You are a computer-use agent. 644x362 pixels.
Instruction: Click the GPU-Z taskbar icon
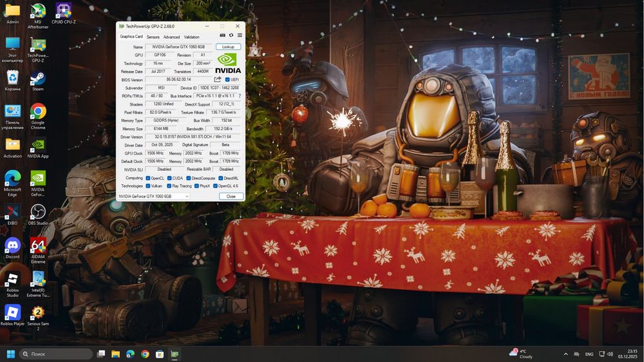[175, 354]
